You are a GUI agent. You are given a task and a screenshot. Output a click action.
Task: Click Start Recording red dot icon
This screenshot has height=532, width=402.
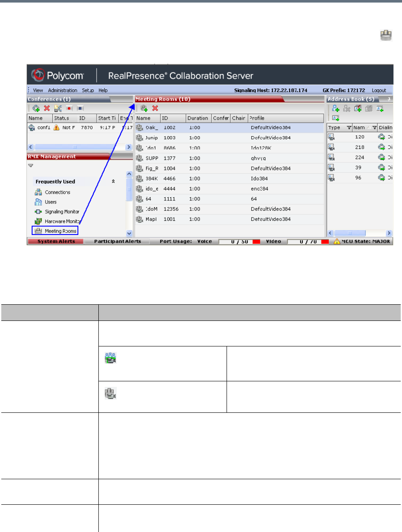click(69, 108)
